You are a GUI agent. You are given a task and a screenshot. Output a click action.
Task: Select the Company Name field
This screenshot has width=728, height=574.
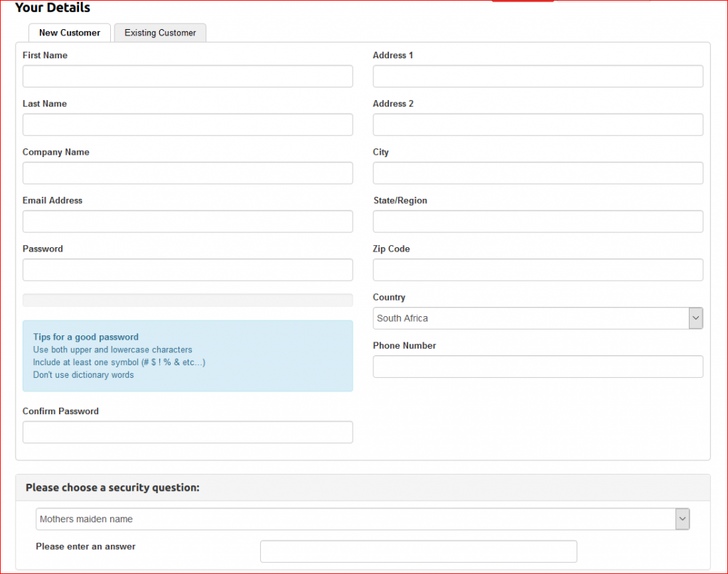(x=188, y=173)
